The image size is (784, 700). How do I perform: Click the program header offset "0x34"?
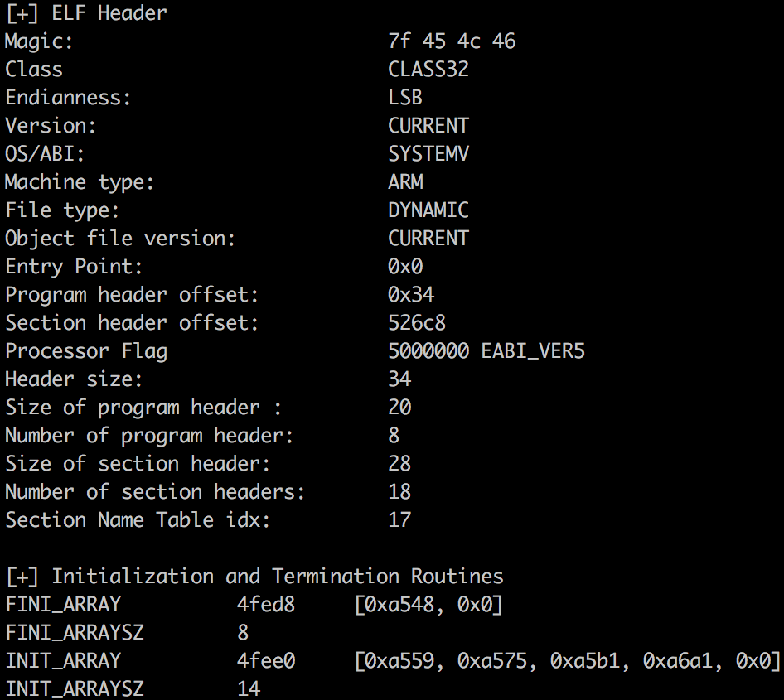coord(412,295)
